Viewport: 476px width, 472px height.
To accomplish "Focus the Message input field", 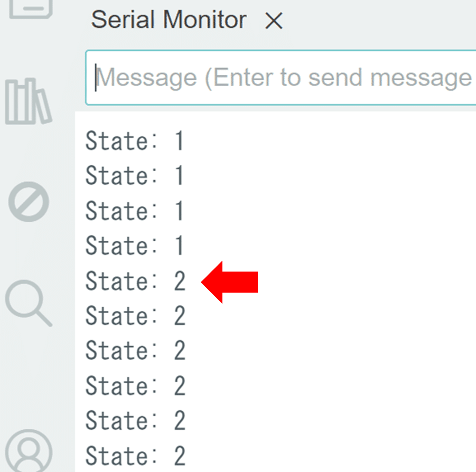I will [x=281, y=78].
